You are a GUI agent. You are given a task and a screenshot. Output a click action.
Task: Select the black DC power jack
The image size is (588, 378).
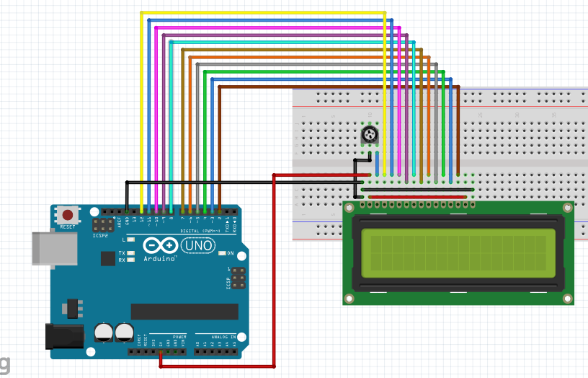pyautogui.click(x=65, y=336)
